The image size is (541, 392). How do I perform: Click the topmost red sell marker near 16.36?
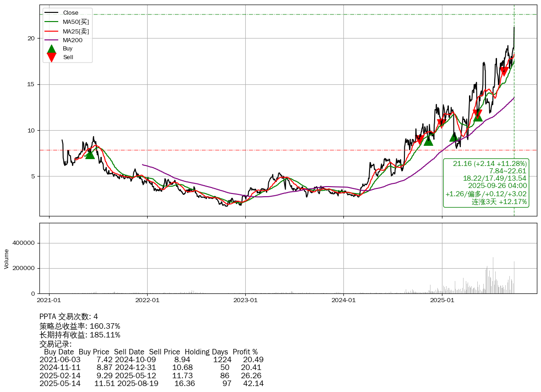[x=504, y=72]
